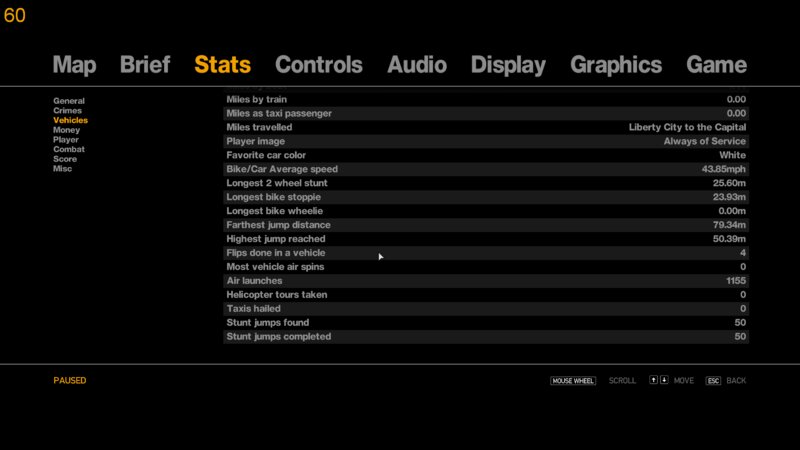Click the 79.34m value
This screenshot has width=800, height=450.
(729, 225)
